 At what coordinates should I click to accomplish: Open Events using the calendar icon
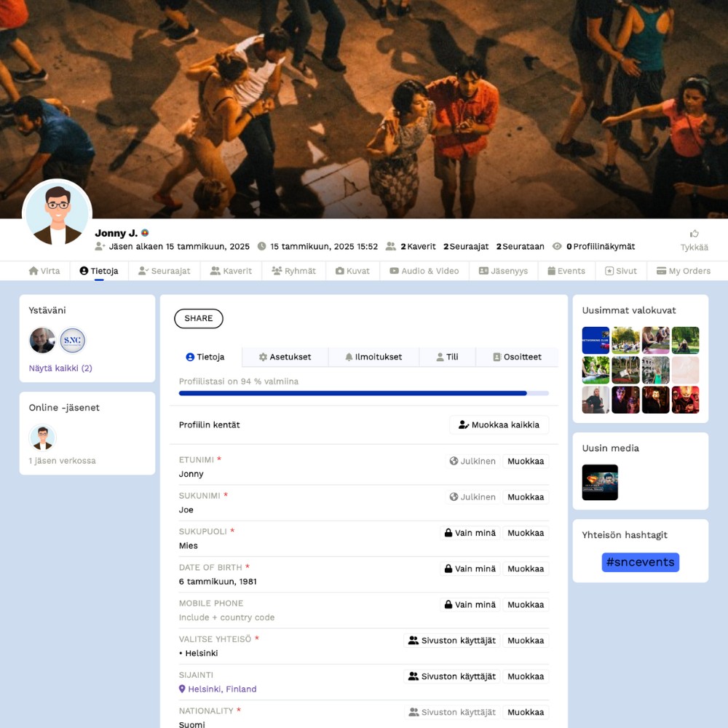click(553, 270)
